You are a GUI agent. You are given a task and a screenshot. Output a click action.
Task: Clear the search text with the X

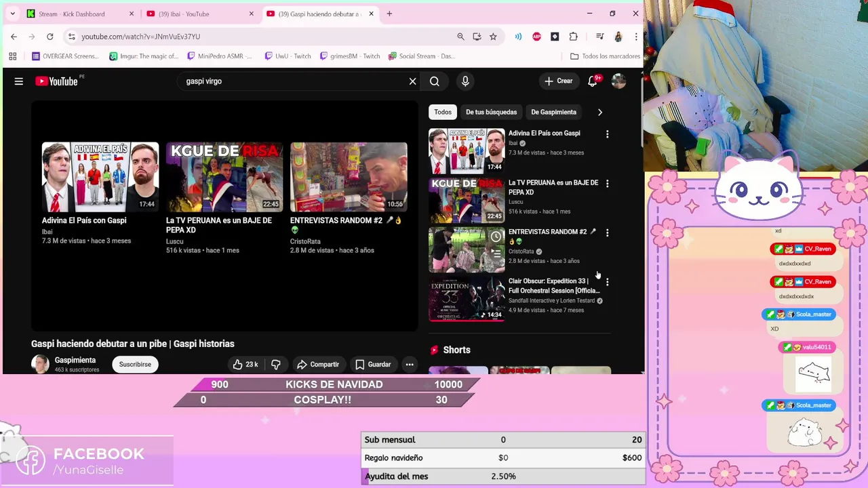tap(412, 81)
